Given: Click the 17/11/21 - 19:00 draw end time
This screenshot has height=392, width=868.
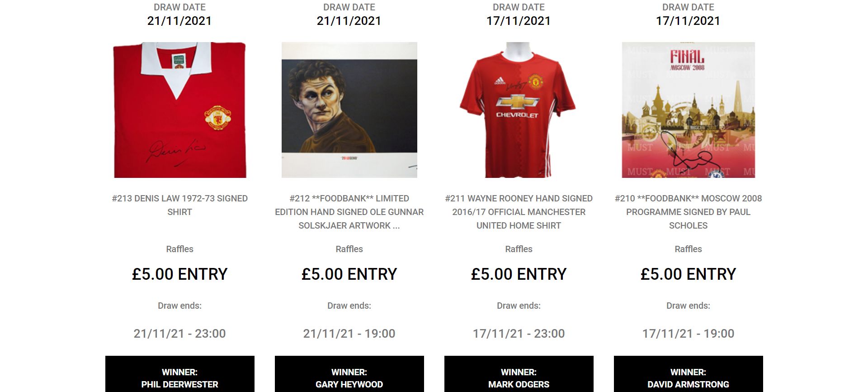Looking at the screenshot, I should 688,334.
